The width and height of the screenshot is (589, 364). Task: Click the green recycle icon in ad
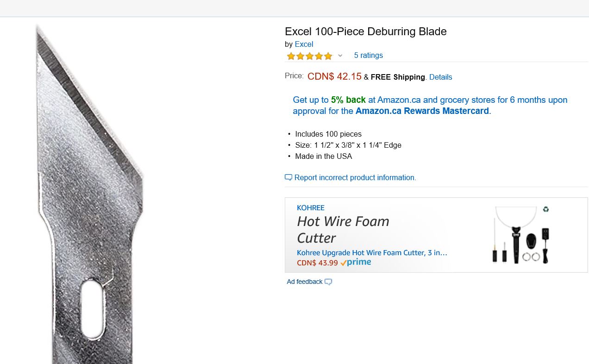(x=546, y=209)
